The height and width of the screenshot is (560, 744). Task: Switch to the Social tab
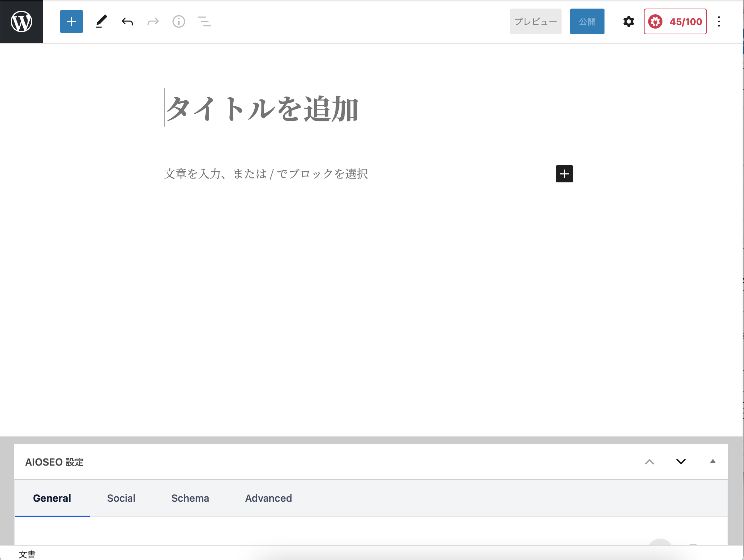pos(121,498)
